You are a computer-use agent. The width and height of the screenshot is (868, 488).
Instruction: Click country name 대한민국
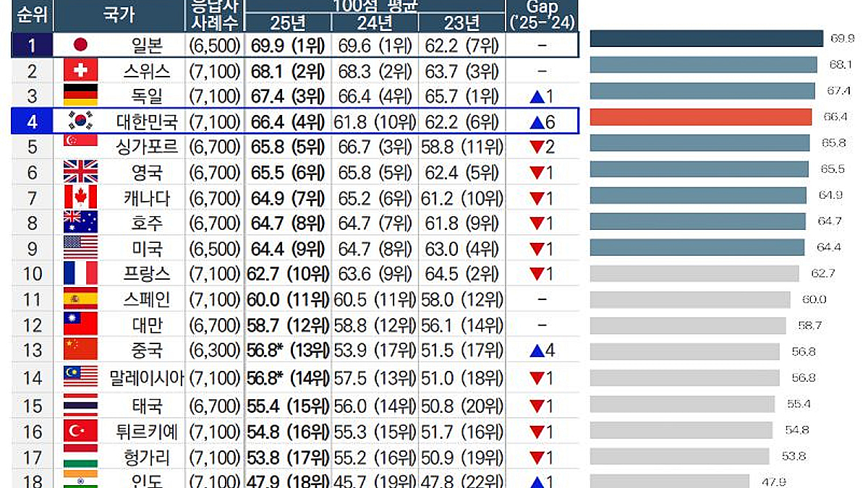tap(147, 121)
